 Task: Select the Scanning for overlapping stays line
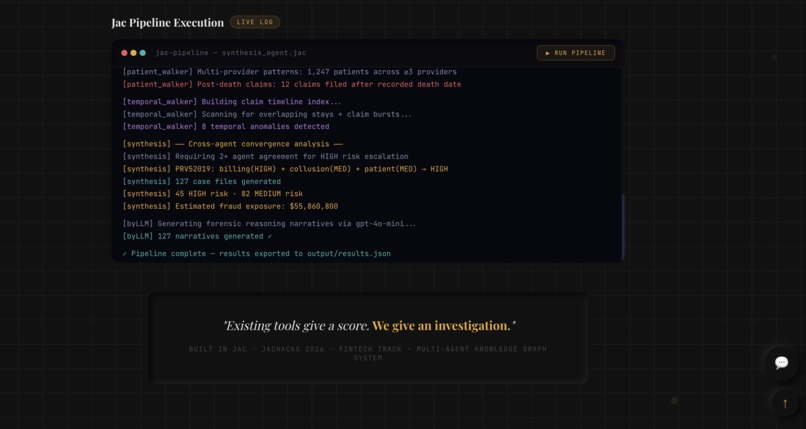point(267,114)
